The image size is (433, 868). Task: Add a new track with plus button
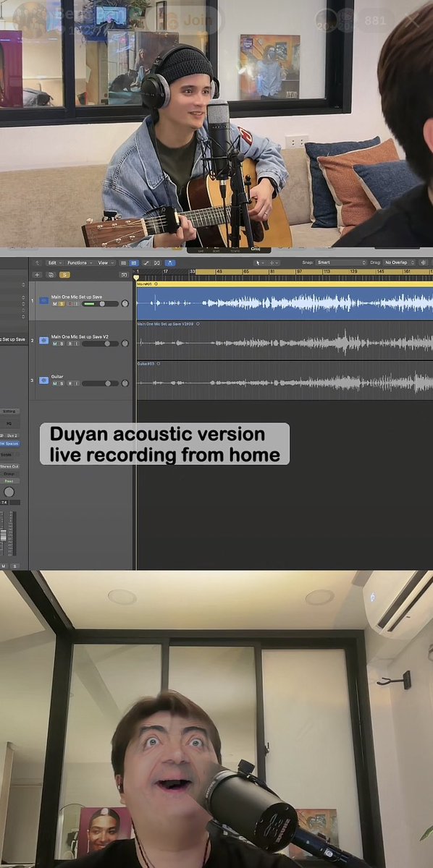(x=37, y=275)
